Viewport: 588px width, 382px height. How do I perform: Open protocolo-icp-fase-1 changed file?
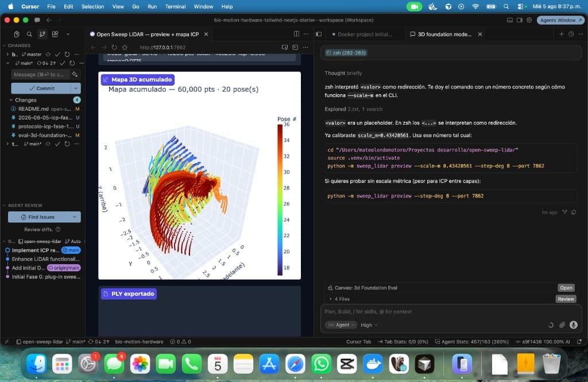pyautogui.click(x=45, y=126)
